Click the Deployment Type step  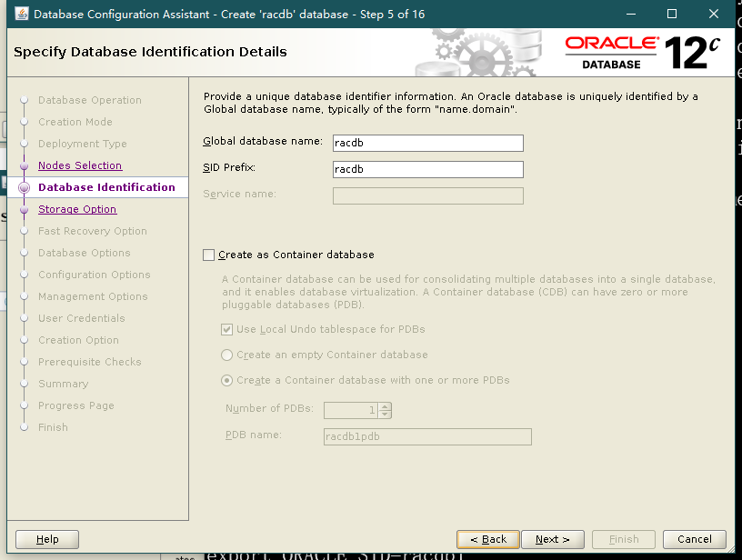coord(83,144)
